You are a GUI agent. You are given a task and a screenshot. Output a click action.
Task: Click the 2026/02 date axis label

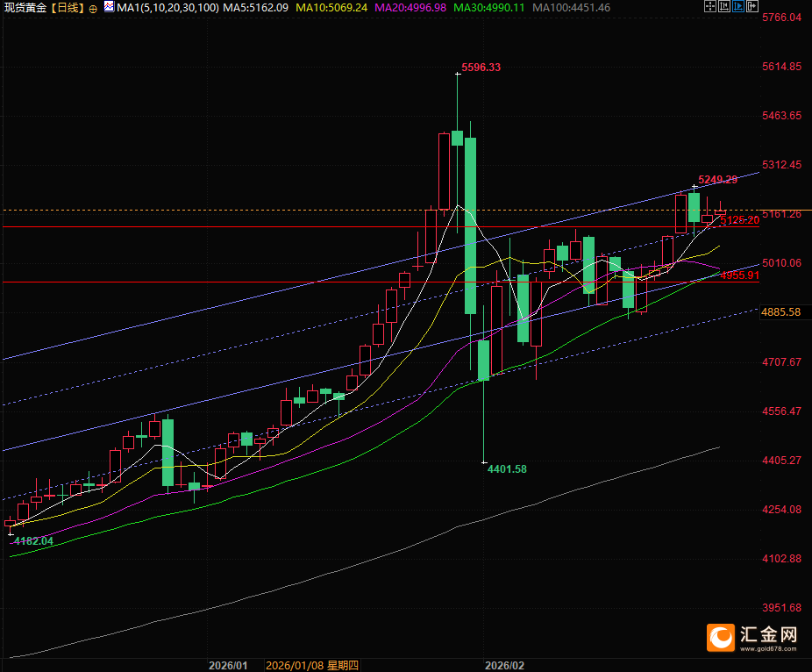pos(504,666)
